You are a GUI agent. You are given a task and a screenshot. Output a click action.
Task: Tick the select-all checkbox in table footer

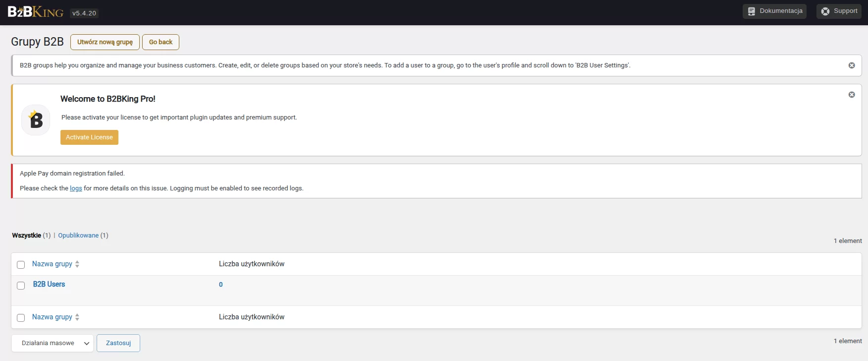point(21,318)
